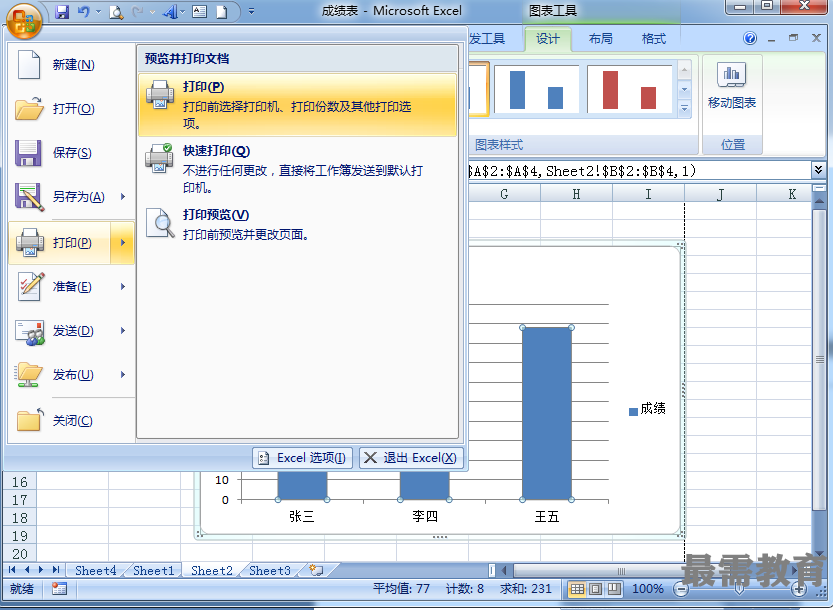Image resolution: width=833 pixels, height=610 pixels.
Task: Click the 王五 bar in the chart
Action: pyautogui.click(x=547, y=413)
